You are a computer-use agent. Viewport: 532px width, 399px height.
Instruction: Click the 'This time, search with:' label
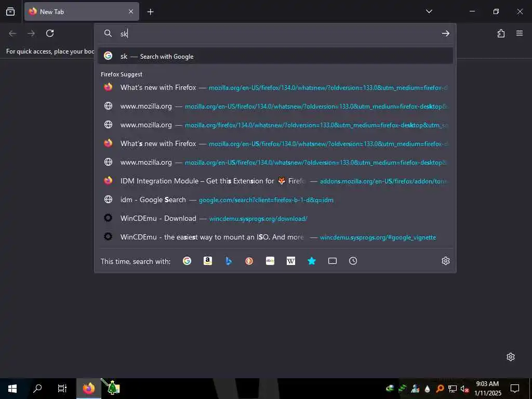[x=136, y=261]
